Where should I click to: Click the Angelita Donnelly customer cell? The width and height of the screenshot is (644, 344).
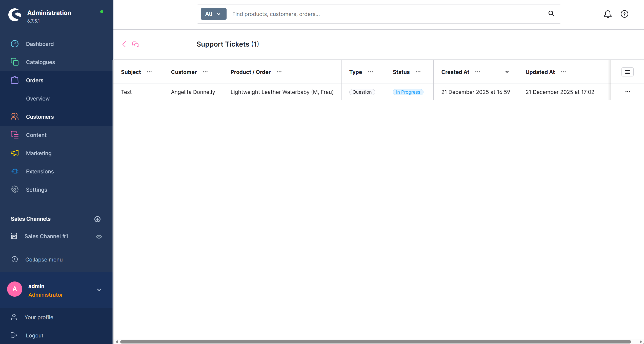pos(193,92)
